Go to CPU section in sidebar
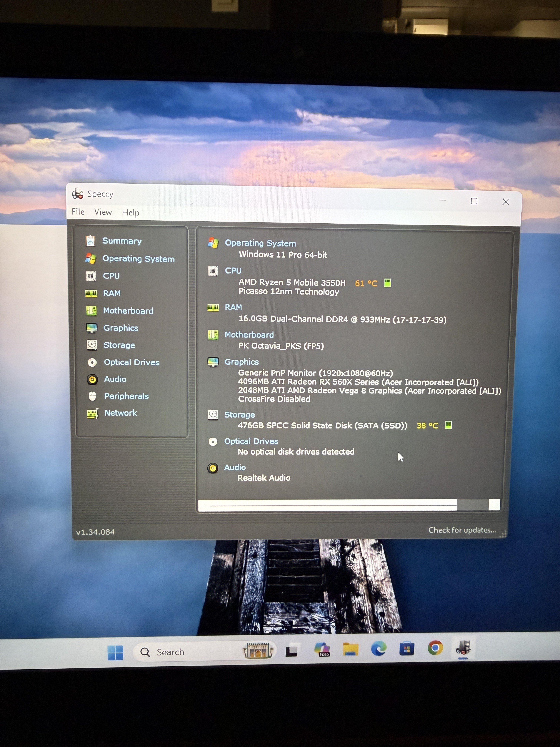This screenshot has width=560, height=747. click(111, 276)
